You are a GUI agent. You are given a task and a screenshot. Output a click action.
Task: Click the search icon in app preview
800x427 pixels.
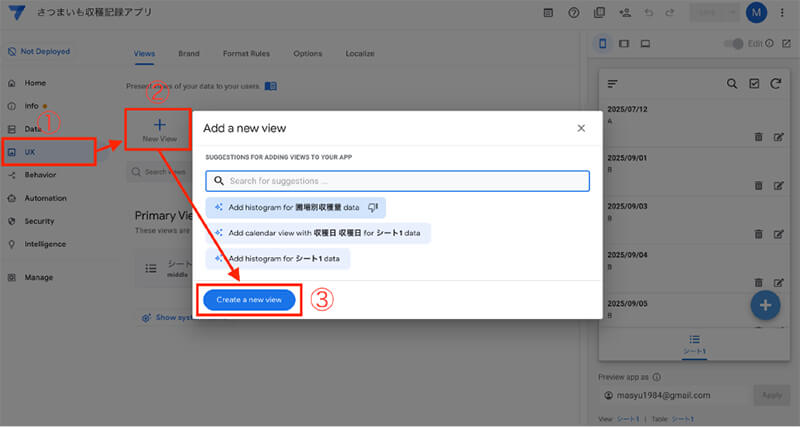pos(732,84)
